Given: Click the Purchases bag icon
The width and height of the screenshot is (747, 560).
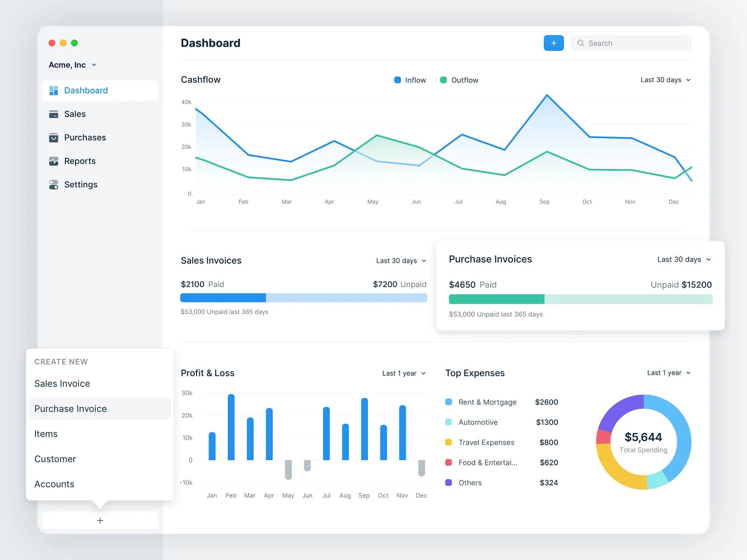Looking at the screenshot, I should pyautogui.click(x=54, y=137).
